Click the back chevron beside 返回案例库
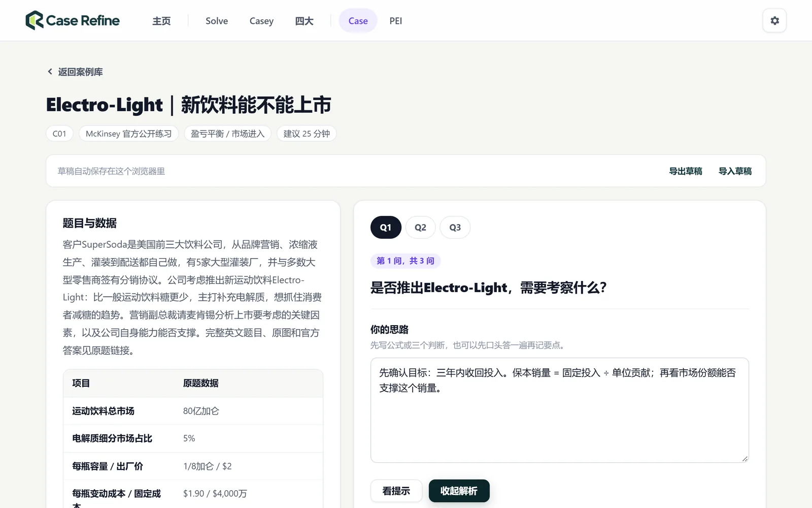 pyautogui.click(x=50, y=72)
